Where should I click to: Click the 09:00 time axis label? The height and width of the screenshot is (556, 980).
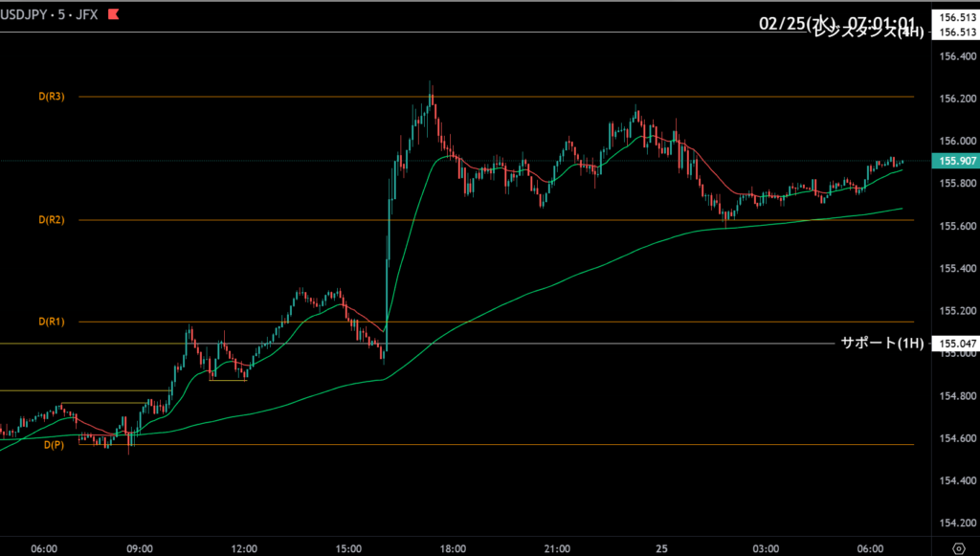[140, 549]
